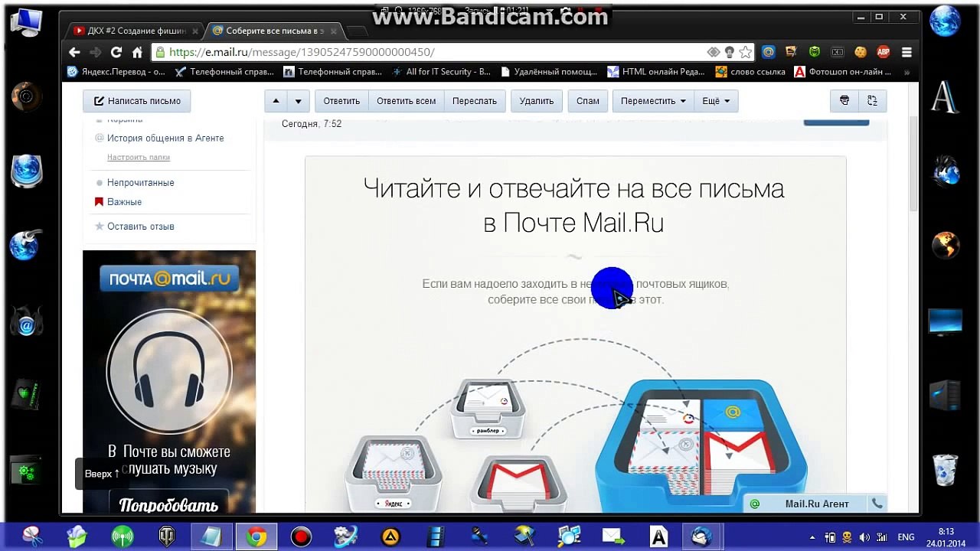The height and width of the screenshot is (551, 980).
Task: Open the HTML онлайн Реда... bookmark
Action: point(656,72)
